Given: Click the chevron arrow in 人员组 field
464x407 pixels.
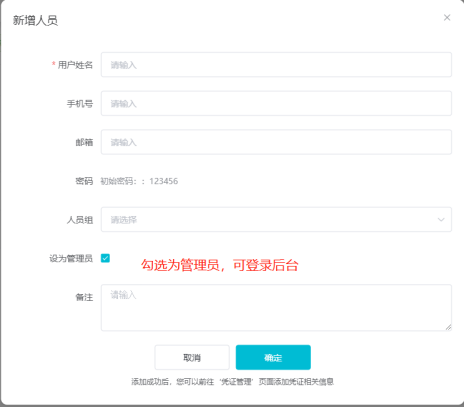Looking at the screenshot, I should [441, 220].
